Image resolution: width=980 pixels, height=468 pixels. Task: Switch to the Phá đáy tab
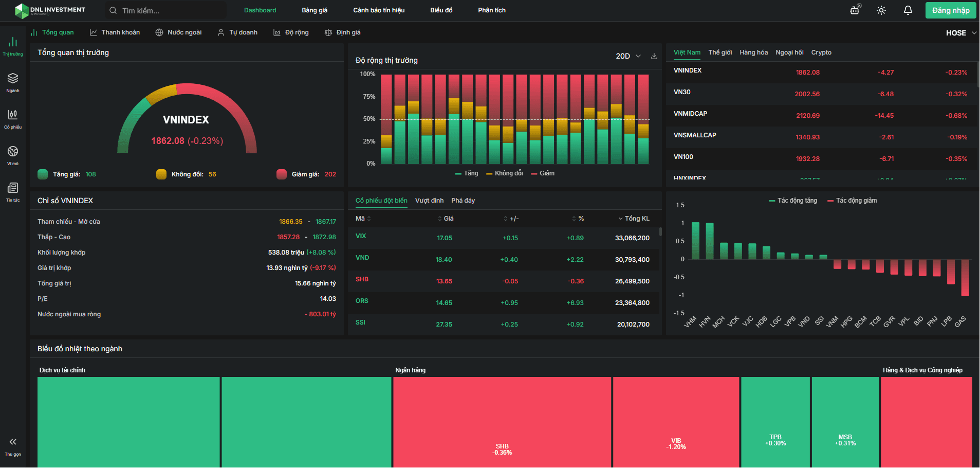point(463,201)
